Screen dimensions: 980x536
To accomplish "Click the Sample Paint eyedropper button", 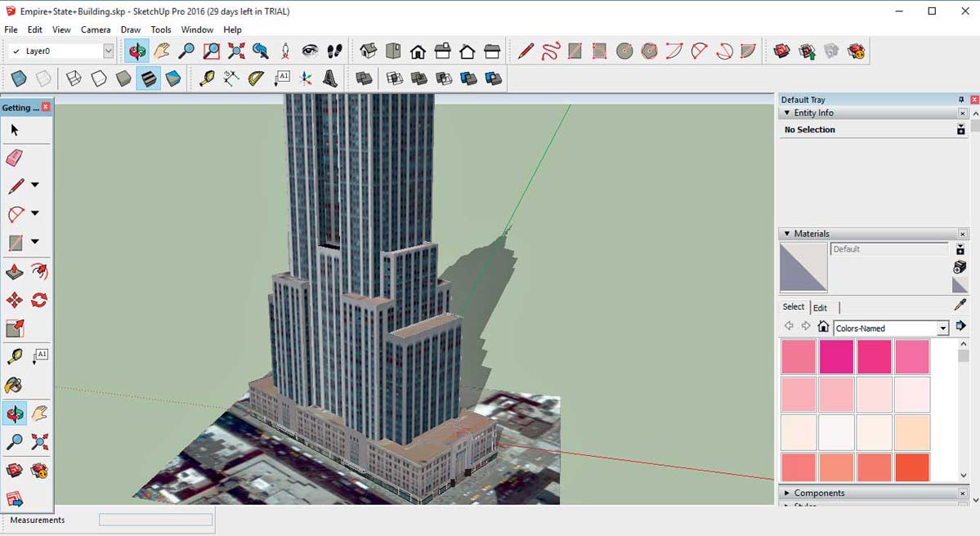I will (x=960, y=305).
